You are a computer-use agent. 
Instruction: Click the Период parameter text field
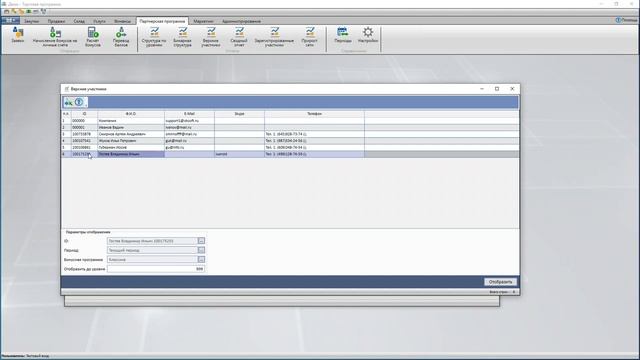coord(153,250)
